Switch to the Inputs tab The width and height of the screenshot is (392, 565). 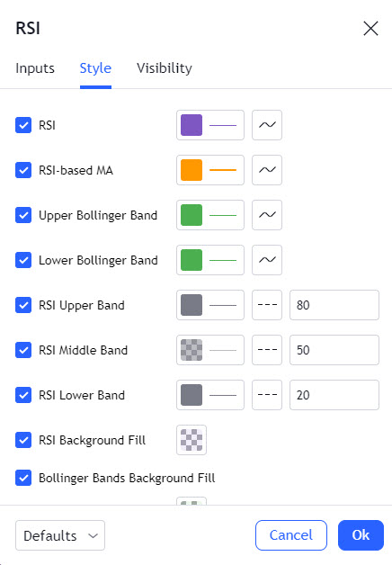click(35, 68)
